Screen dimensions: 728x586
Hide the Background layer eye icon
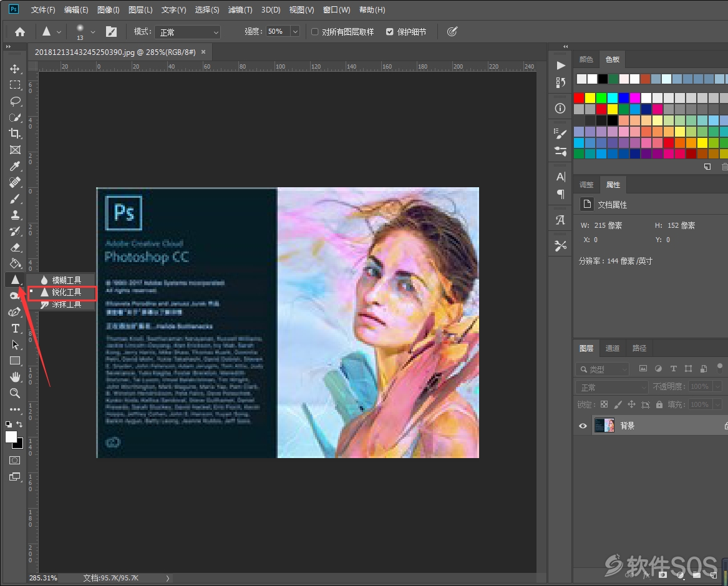click(x=583, y=426)
